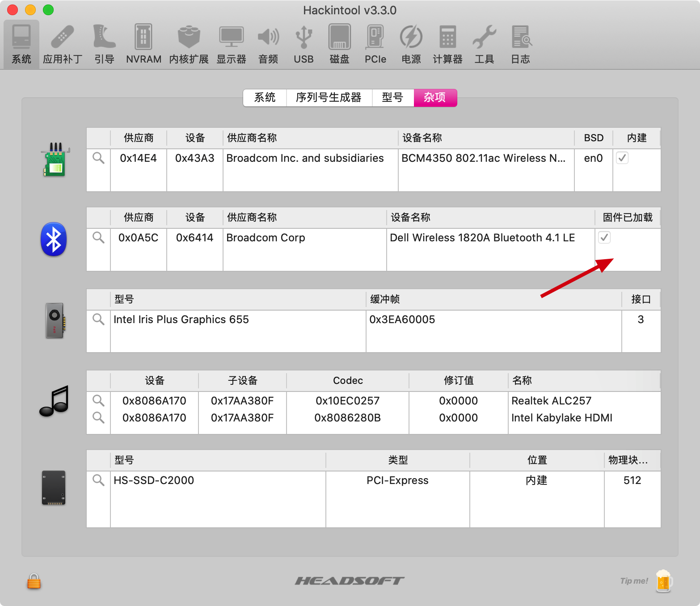Open the 应用补丁 patch toolbar icon
700x606 pixels.
(63, 44)
